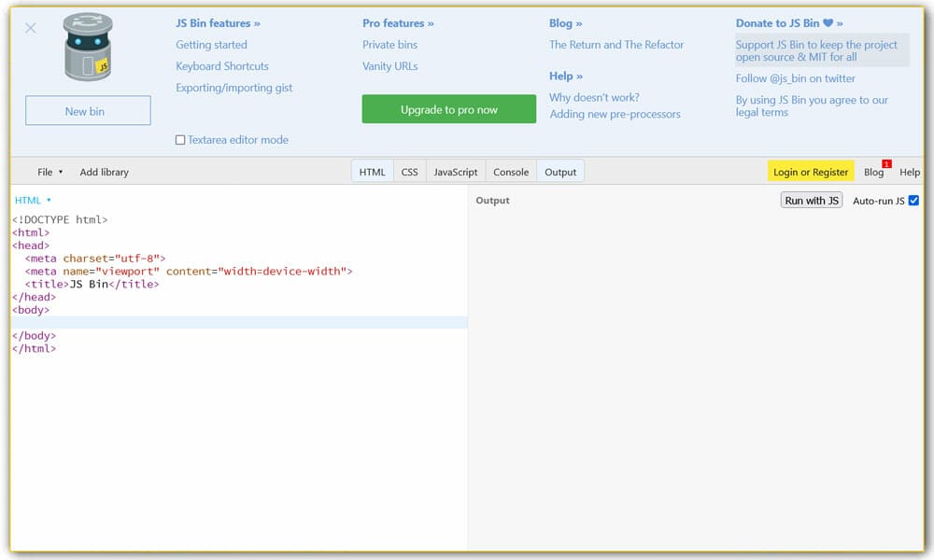The image size is (934, 560).
Task: Open Login or Register
Action: click(x=811, y=172)
